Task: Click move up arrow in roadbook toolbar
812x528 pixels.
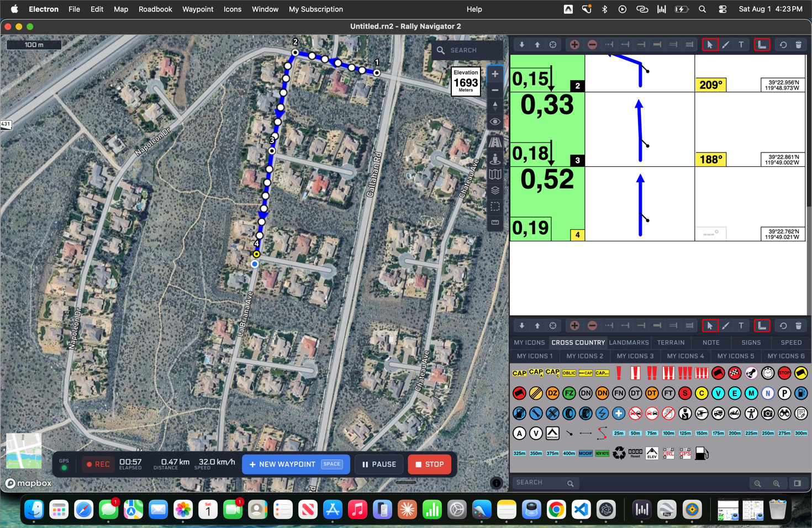Action: (537, 45)
